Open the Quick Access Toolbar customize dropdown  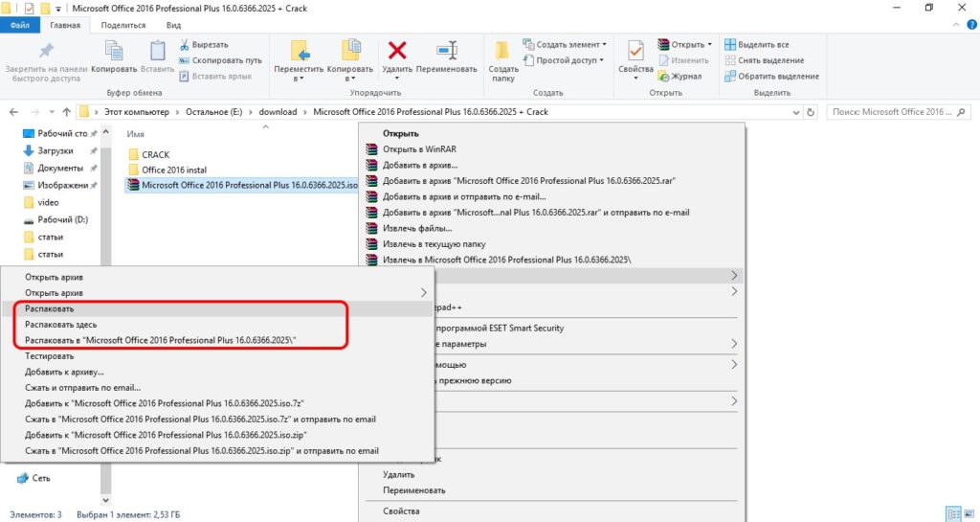pos(58,9)
